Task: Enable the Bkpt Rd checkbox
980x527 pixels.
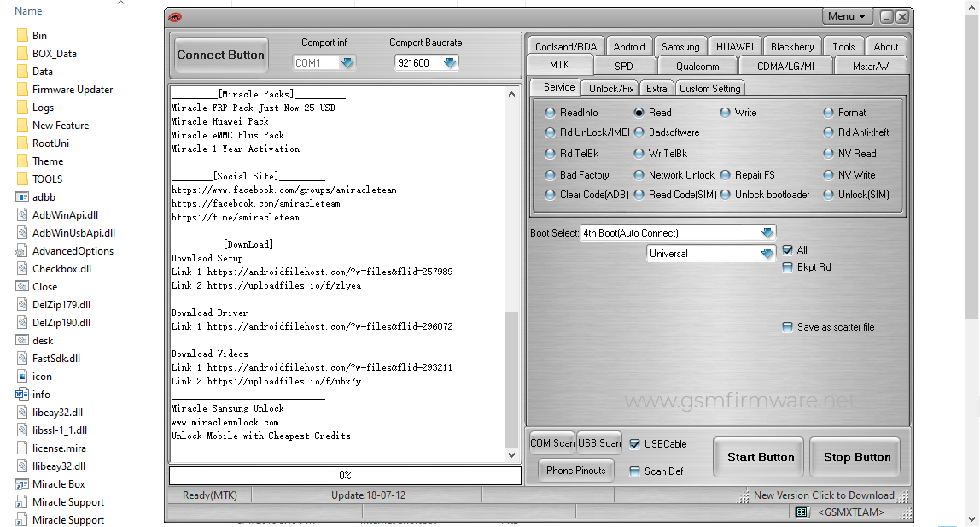Action: coord(787,267)
